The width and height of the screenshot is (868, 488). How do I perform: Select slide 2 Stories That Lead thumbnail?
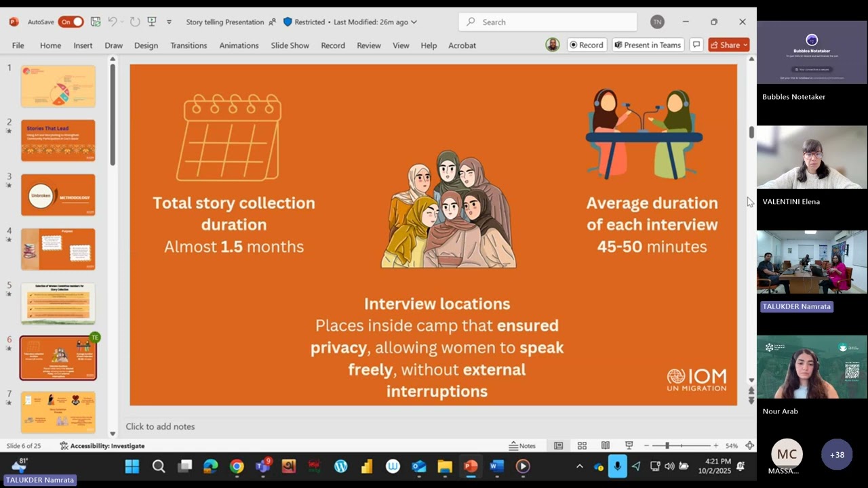pyautogui.click(x=58, y=140)
